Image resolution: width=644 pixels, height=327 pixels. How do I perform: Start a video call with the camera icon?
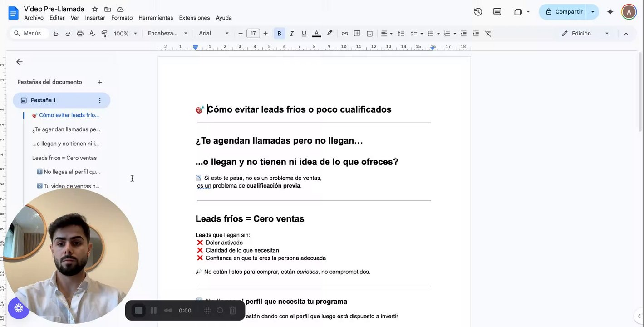(518, 12)
